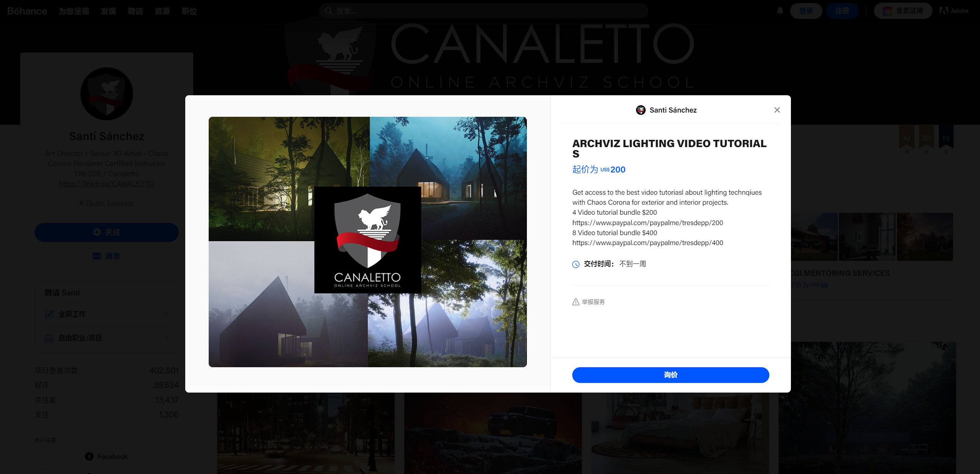Screen dimensions: 980x474
Task: Open the Facebook account link
Action: [x=106, y=457]
